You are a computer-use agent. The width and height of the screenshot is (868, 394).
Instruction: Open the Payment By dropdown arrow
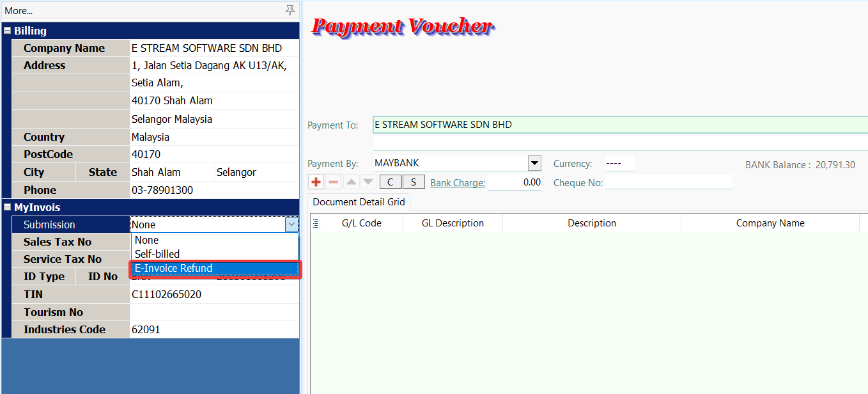[x=534, y=163]
